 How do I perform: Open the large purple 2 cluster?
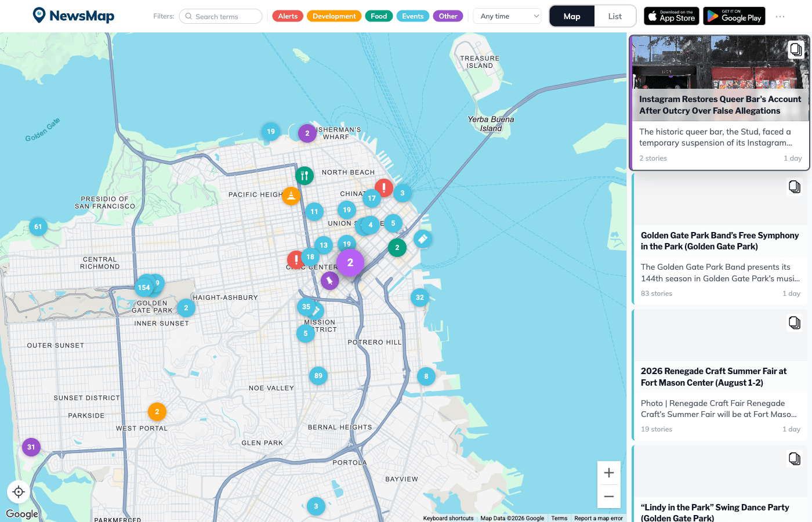(350, 263)
